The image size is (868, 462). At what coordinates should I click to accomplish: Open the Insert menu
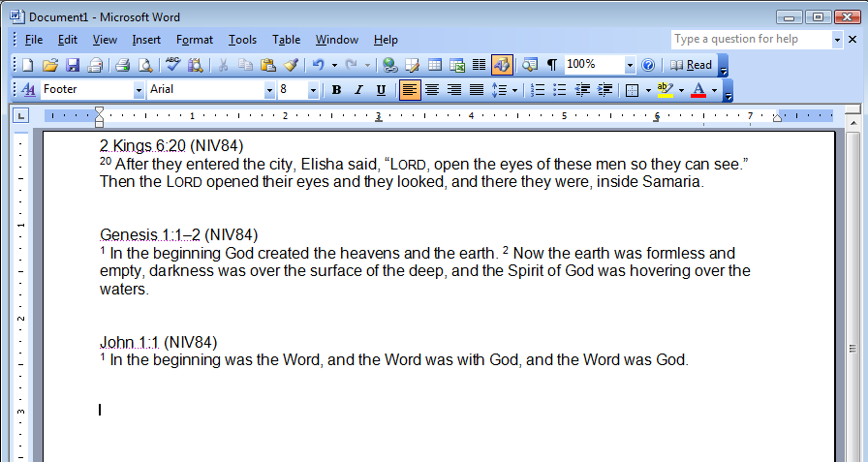[146, 40]
